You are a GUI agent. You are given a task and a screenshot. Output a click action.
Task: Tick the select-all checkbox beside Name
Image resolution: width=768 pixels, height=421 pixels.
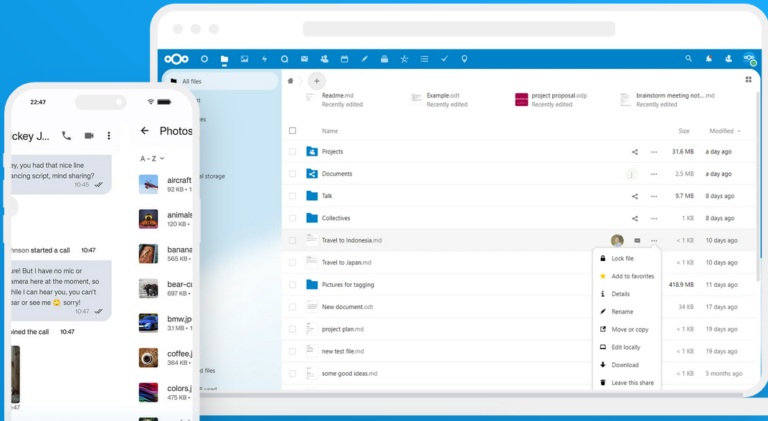[x=292, y=131]
